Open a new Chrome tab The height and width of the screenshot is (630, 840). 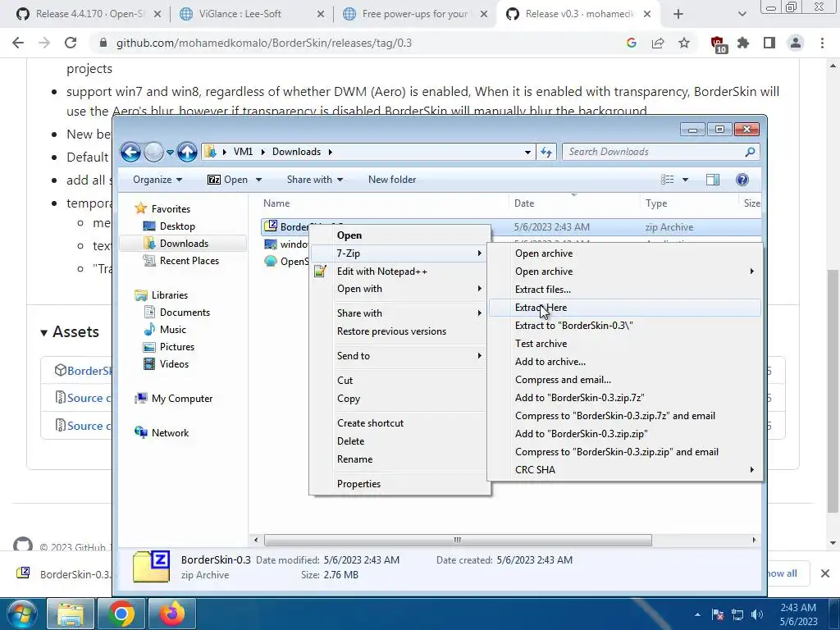pyautogui.click(x=678, y=14)
